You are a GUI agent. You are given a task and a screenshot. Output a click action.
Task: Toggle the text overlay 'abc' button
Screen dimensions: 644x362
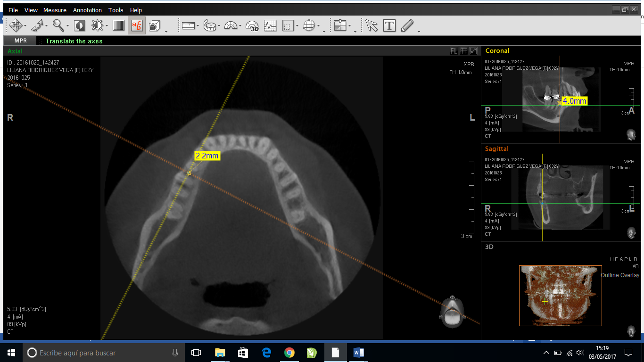(x=137, y=25)
